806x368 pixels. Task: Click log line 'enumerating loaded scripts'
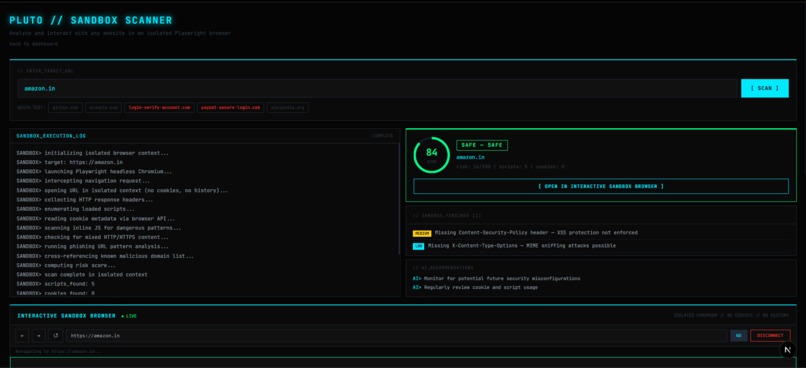click(76, 209)
